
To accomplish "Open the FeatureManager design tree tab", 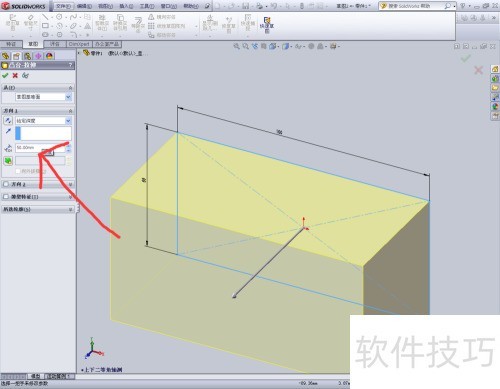I will (x=5, y=56).
